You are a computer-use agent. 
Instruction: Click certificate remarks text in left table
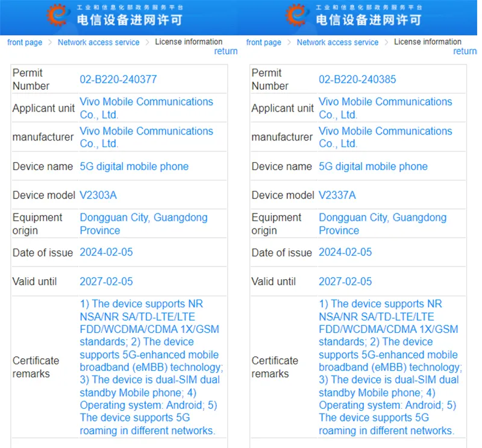pyautogui.click(x=151, y=367)
